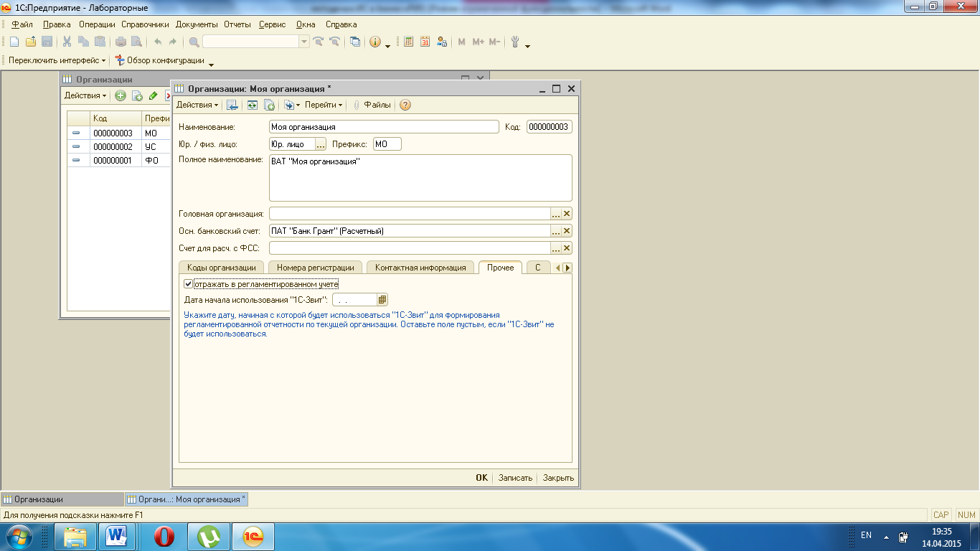
Task: Click the M memory button
Action: 462,42
